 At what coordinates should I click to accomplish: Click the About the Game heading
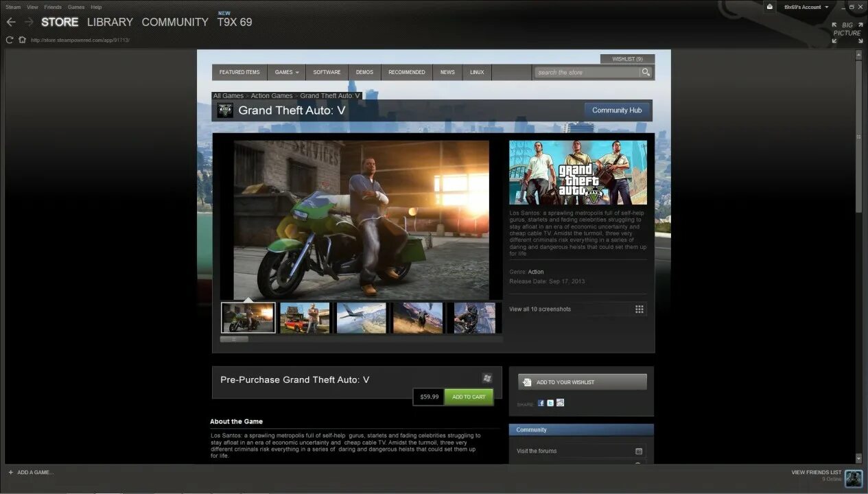point(236,421)
